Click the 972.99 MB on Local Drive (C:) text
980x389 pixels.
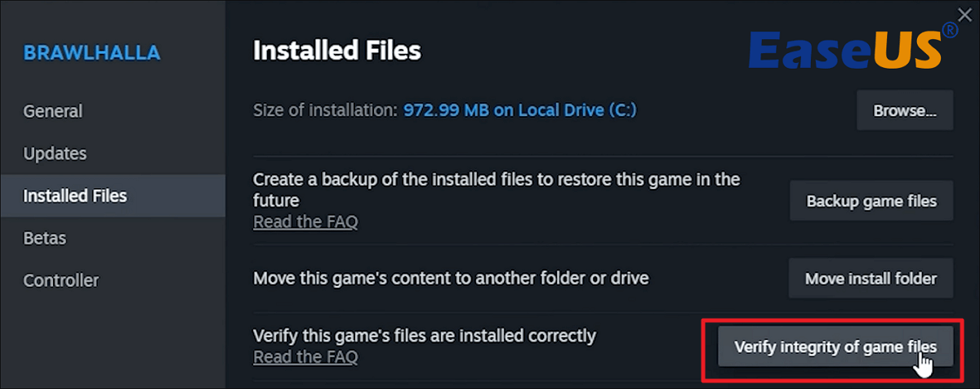(519, 110)
